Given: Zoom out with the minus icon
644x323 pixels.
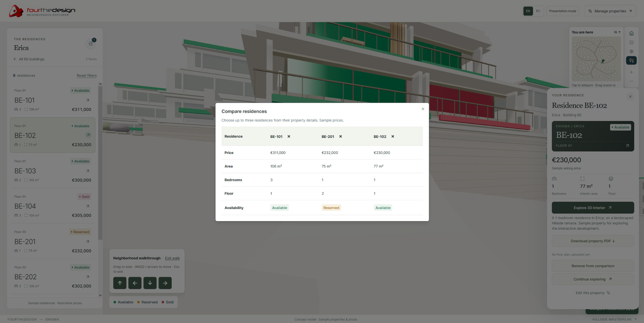Looking at the screenshot, I should click(631, 81).
